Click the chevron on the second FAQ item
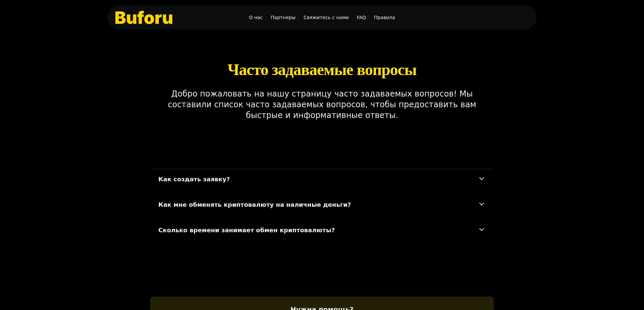This screenshot has height=310, width=644. 481,204
